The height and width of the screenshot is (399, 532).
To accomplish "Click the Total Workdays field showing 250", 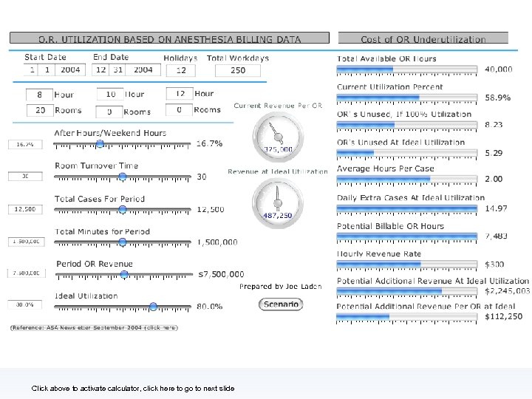I will (238, 71).
